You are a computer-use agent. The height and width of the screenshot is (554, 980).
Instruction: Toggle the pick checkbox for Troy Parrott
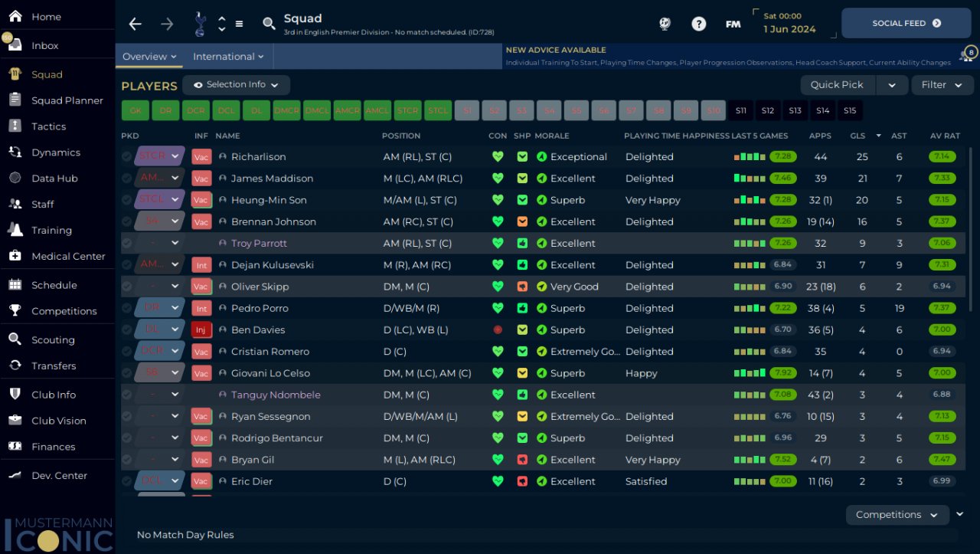point(127,243)
